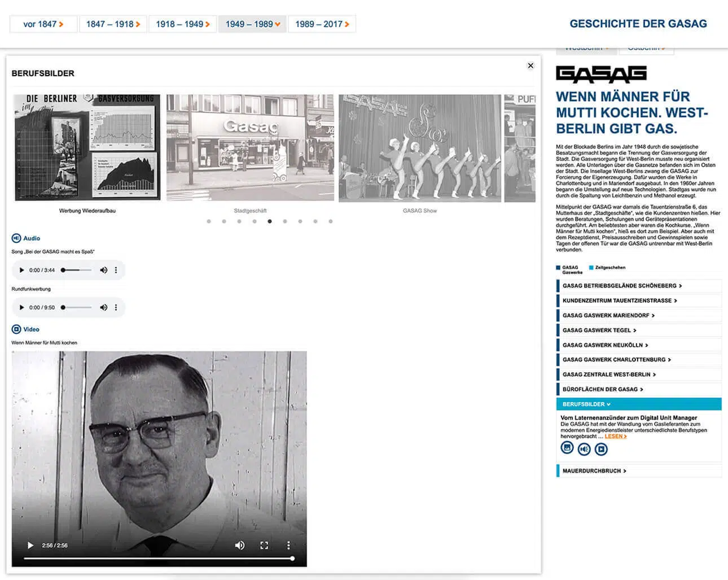Expand 'GASAG Gaswerk Tegel' entry
Image resolution: width=728 pixels, height=580 pixels.
[639, 330]
